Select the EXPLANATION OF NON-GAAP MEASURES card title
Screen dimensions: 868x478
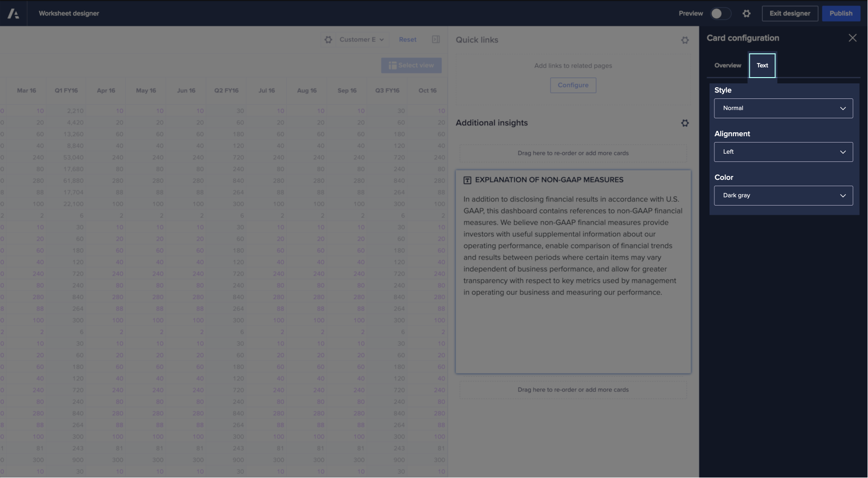(549, 180)
